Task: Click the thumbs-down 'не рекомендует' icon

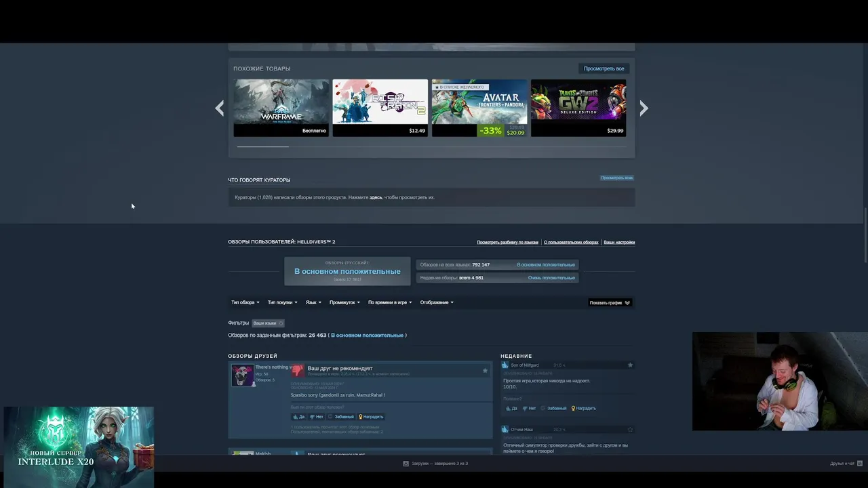Action: (298, 371)
